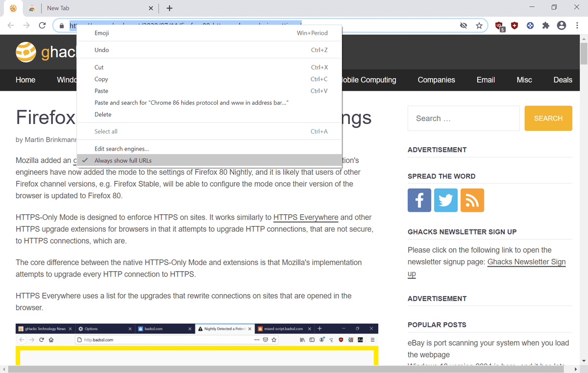Reload the page with the refresh icon
588x373 pixels.
(x=42, y=26)
